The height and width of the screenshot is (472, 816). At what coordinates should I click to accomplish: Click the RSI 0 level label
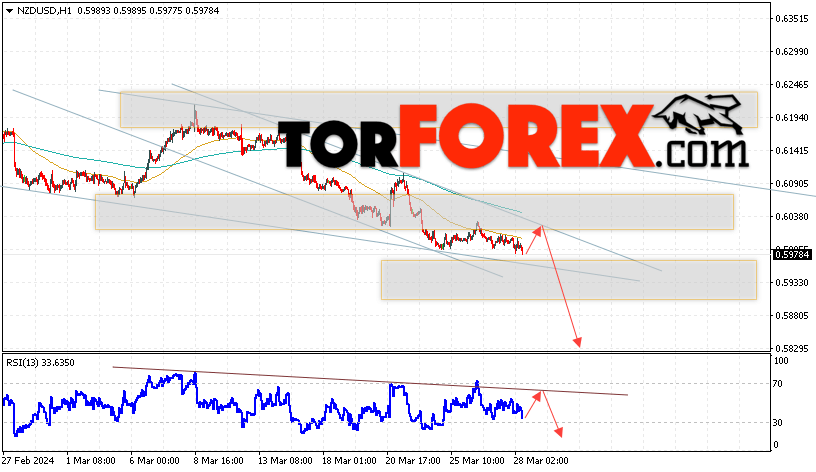(x=776, y=445)
